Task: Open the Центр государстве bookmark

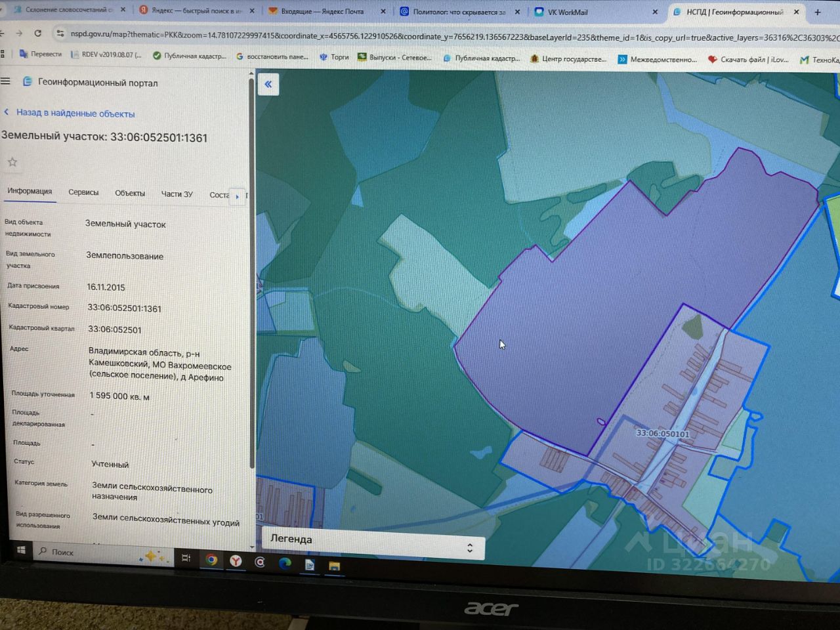Action: 568,58
